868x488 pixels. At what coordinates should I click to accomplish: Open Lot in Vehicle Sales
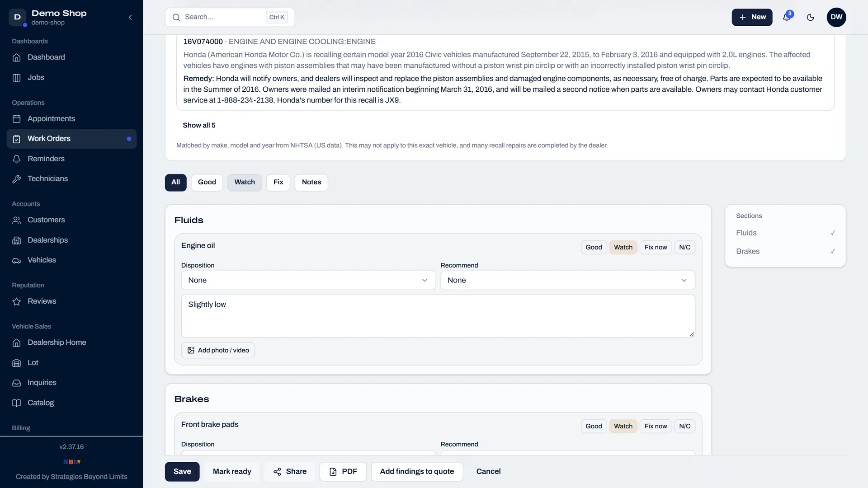[x=71, y=363]
